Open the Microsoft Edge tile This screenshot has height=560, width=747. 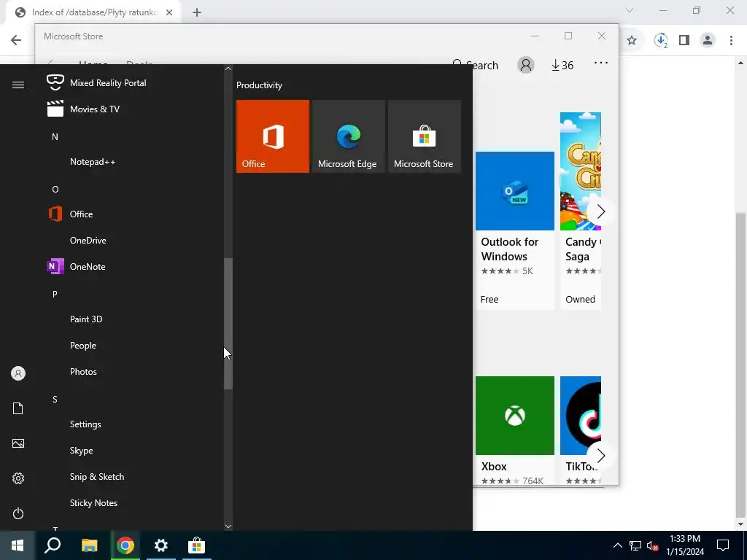348,136
